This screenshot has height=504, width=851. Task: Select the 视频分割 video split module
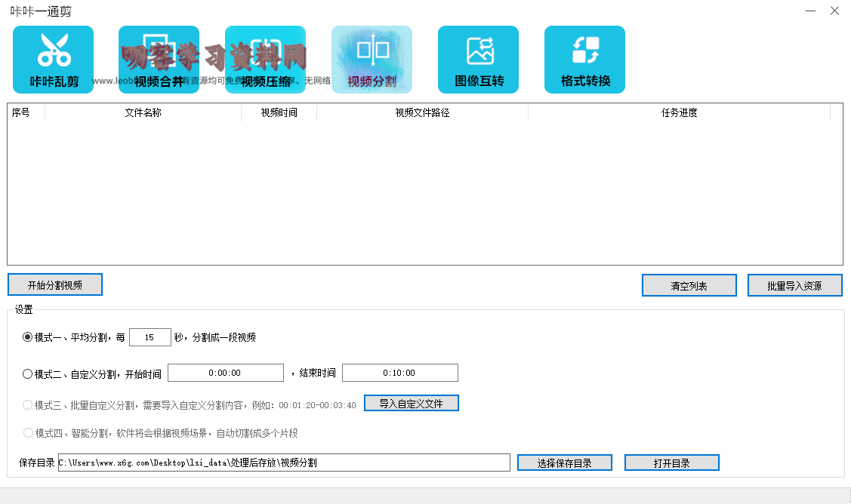[x=372, y=60]
